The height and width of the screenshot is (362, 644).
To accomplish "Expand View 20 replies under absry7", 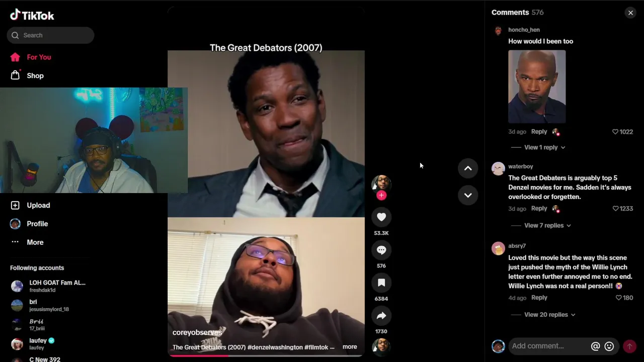I will tap(549, 315).
